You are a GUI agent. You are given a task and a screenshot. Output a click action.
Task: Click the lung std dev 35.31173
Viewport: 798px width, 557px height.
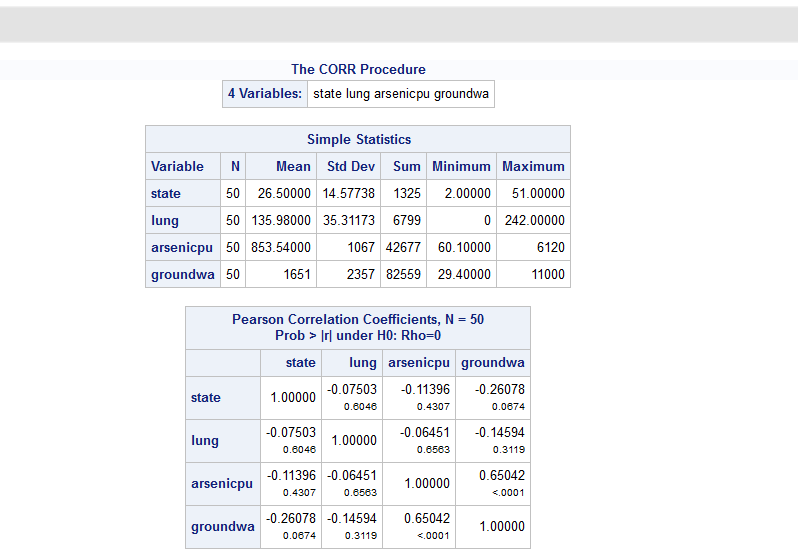click(349, 220)
